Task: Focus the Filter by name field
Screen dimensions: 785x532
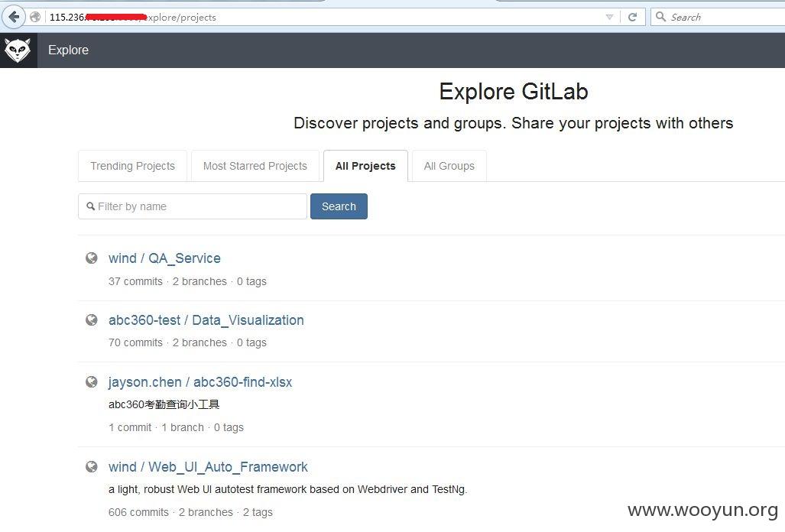Action: (193, 206)
